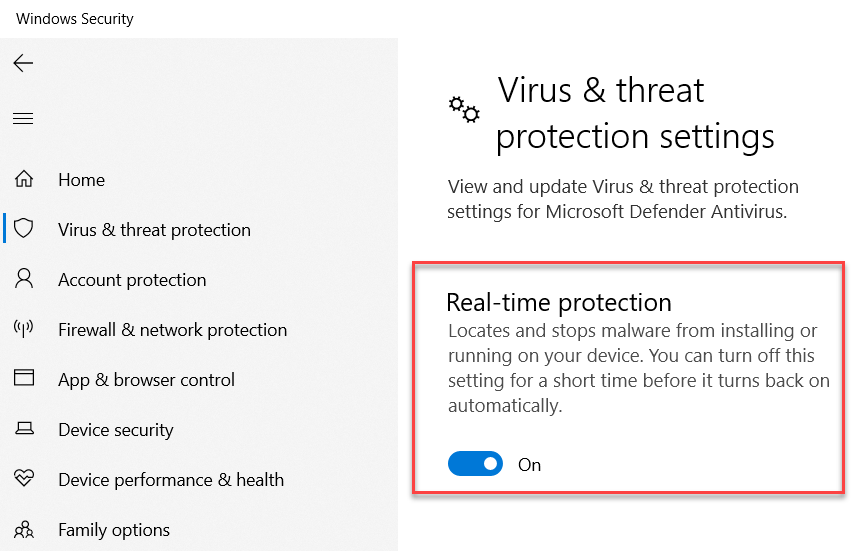
Task: Open Firewall & network protection label
Action: tap(172, 330)
